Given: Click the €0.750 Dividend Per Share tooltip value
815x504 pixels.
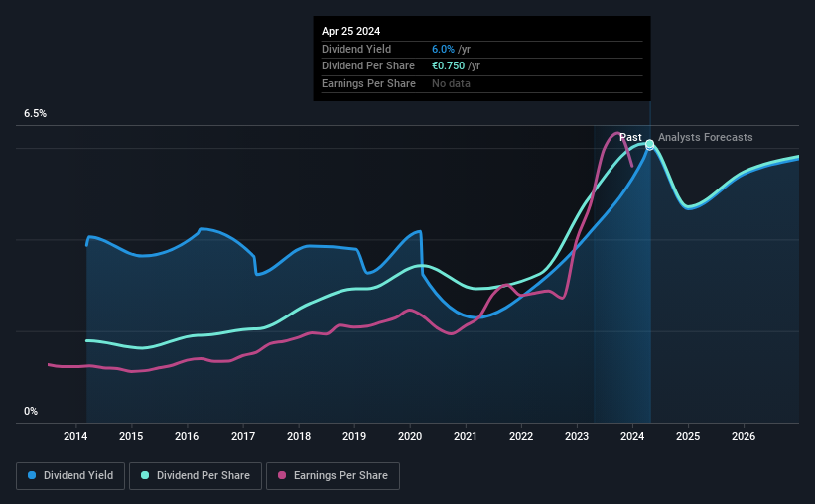Looking at the screenshot, I should tap(448, 66).
